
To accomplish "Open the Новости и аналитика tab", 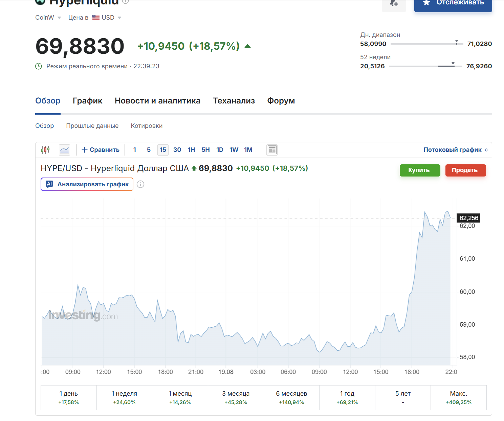I will [157, 101].
